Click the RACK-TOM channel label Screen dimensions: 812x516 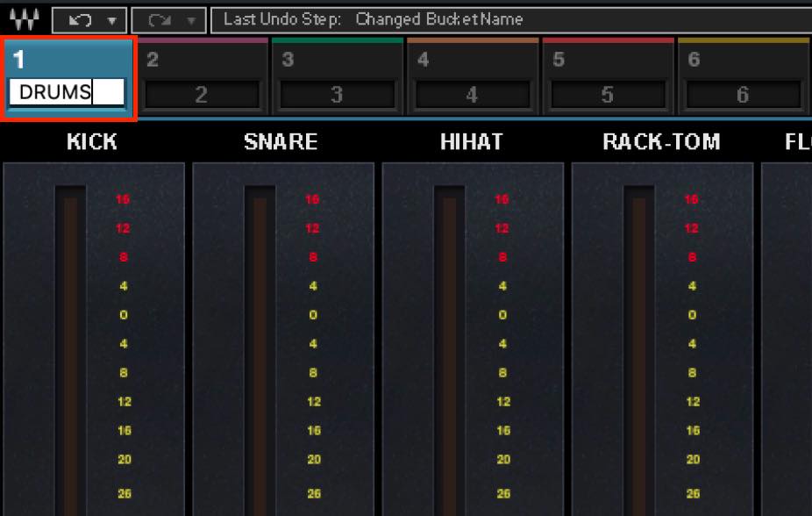tap(661, 141)
